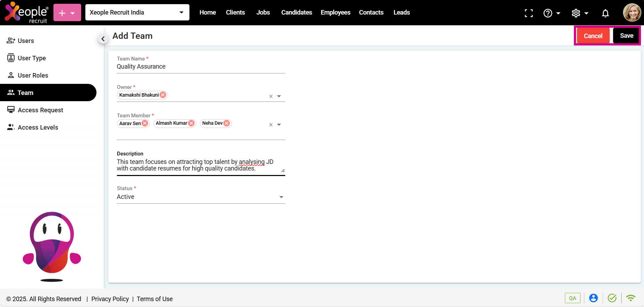Save the new team
The image size is (644, 307).
click(626, 36)
